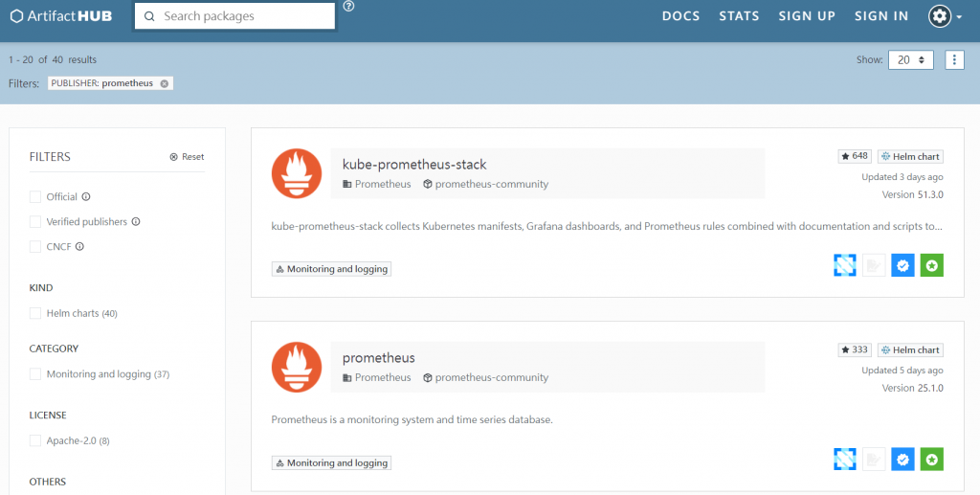Show info icon next to CNCF
This screenshot has width=980, height=495.
pyautogui.click(x=80, y=247)
